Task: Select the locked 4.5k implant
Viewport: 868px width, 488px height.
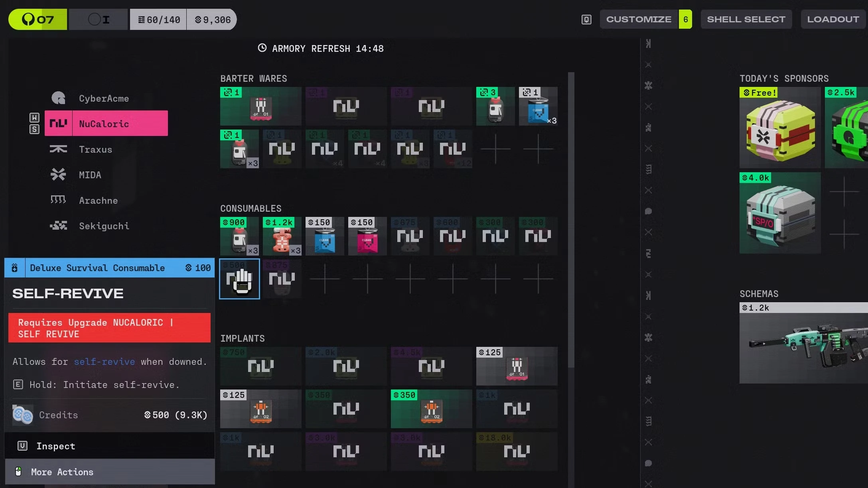Action: [x=432, y=366]
